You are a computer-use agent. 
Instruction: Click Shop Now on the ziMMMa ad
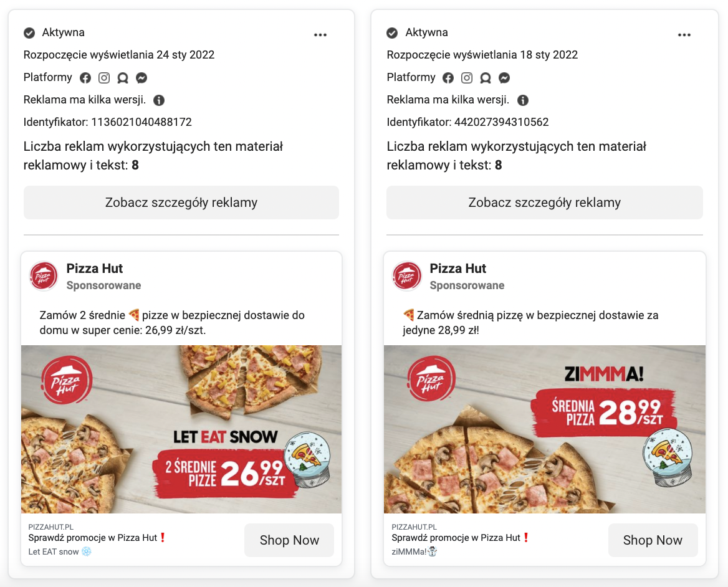653,540
